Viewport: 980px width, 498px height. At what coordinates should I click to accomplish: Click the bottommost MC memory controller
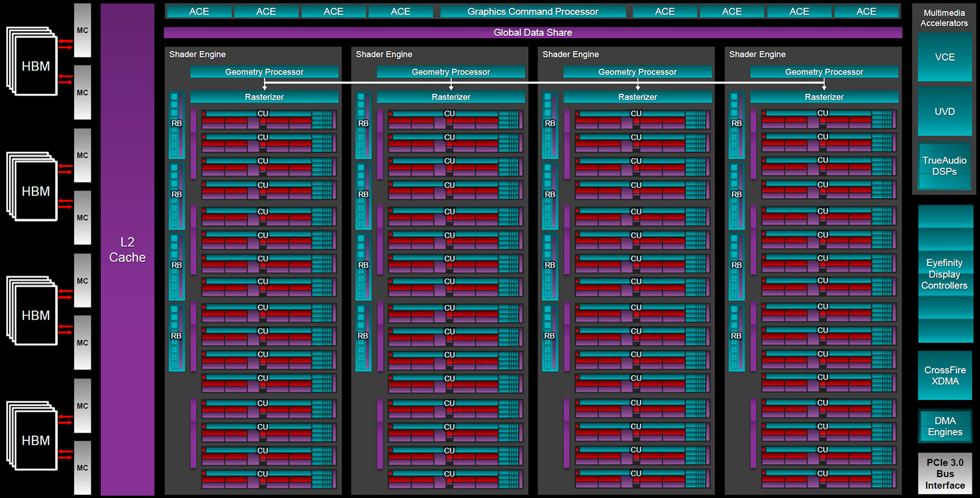coord(83,467)
